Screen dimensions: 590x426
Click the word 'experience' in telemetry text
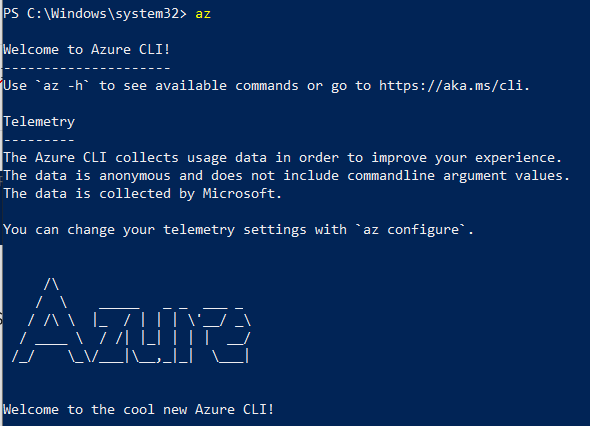[x=514, y=158]
